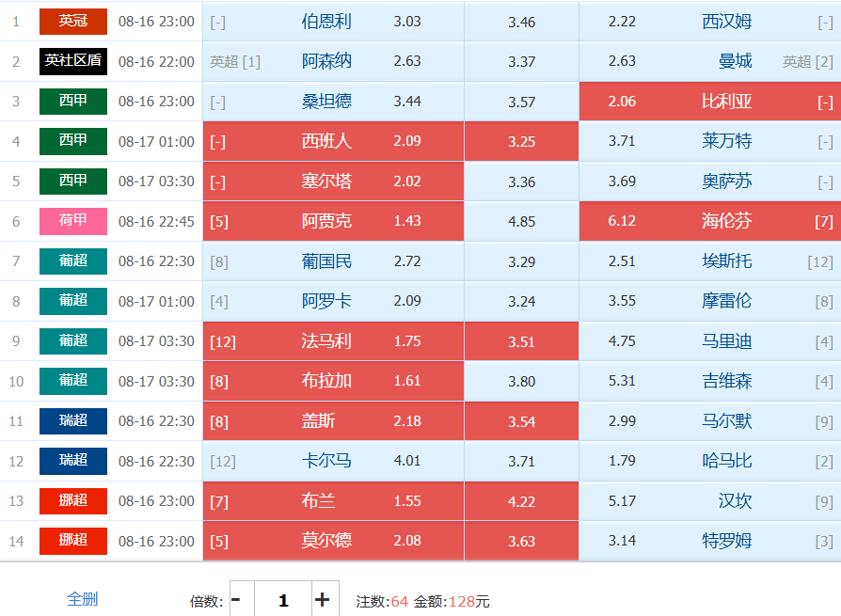Select away win 埃斯托 2.51
841x616 pixels.
tap(710, 261)
